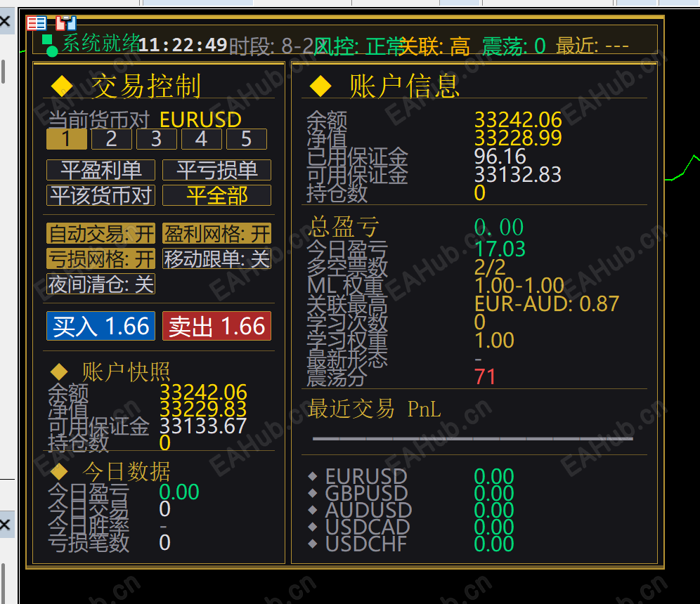Image resolution: width=700 pixels, height=604 pixels.
Task: Click 平全部 to close all positions
Action: coord(216,195)
